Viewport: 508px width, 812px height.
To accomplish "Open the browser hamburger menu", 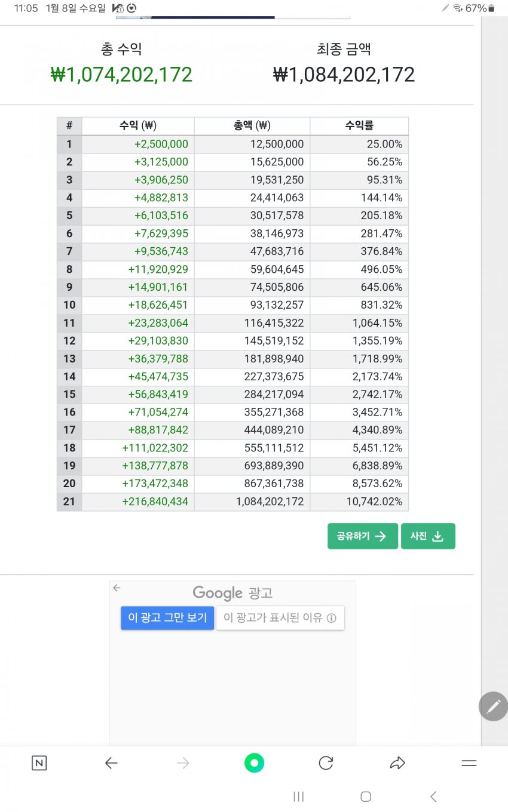I will [x=469, y=763].
